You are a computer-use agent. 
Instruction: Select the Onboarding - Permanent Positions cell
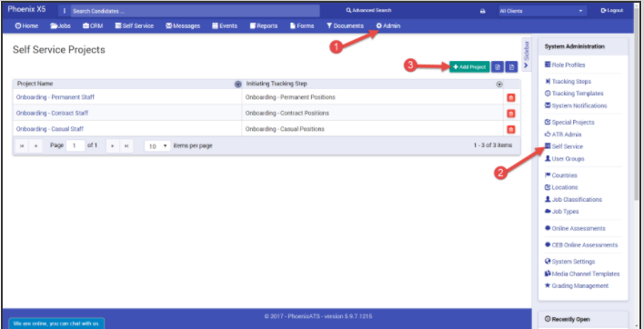pos(372,97)
